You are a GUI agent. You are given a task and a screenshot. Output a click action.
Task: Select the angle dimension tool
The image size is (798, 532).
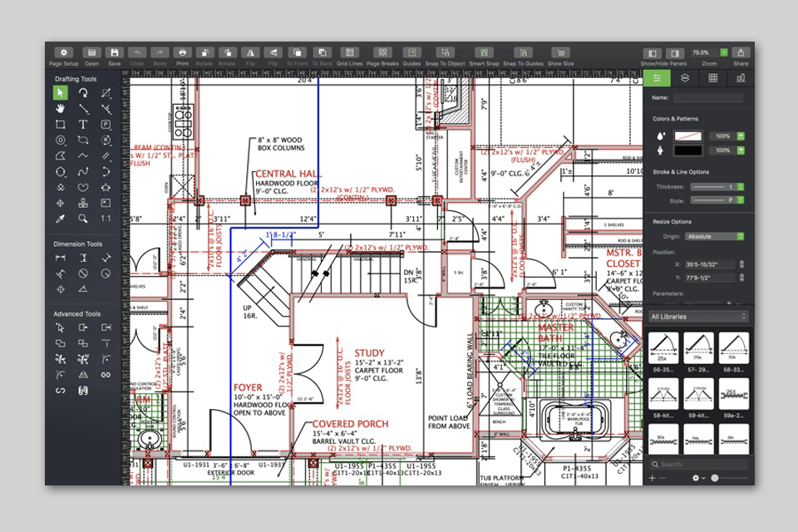point(83,289)
